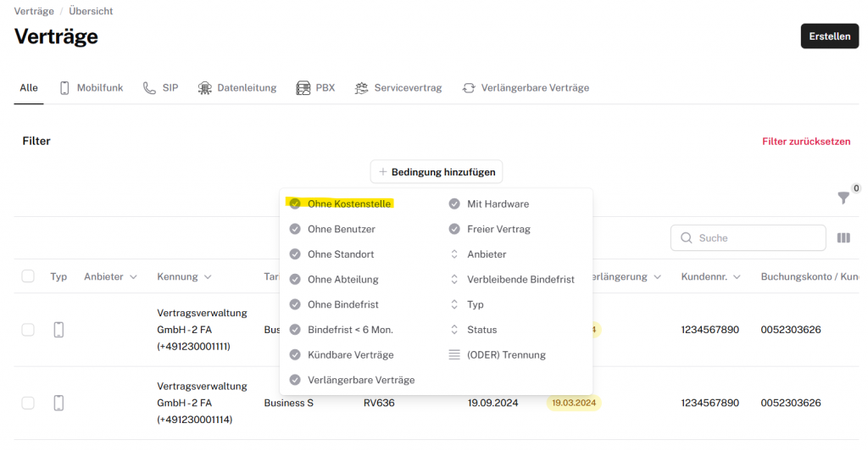Toggle the select-all checkbox in table header

point(28,276)
